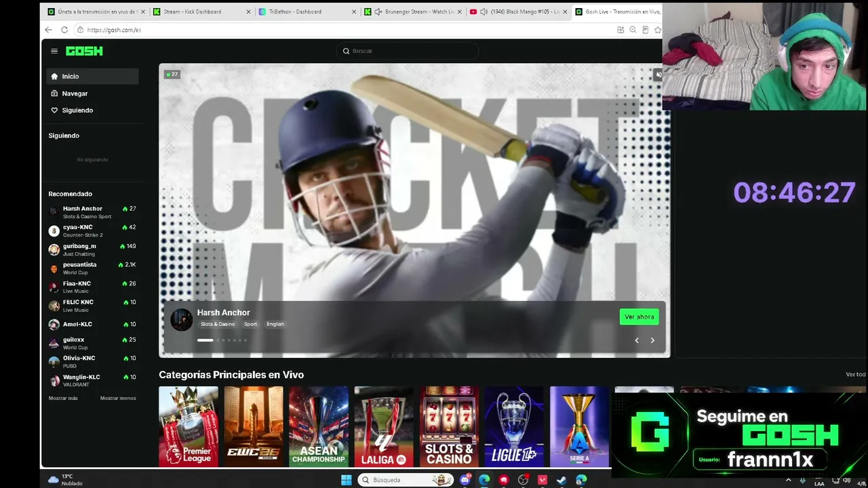This screenshot has height=488, width=868.
Task: Switch to the TriBathon - Dashboard tab
Action: [307, 12]
